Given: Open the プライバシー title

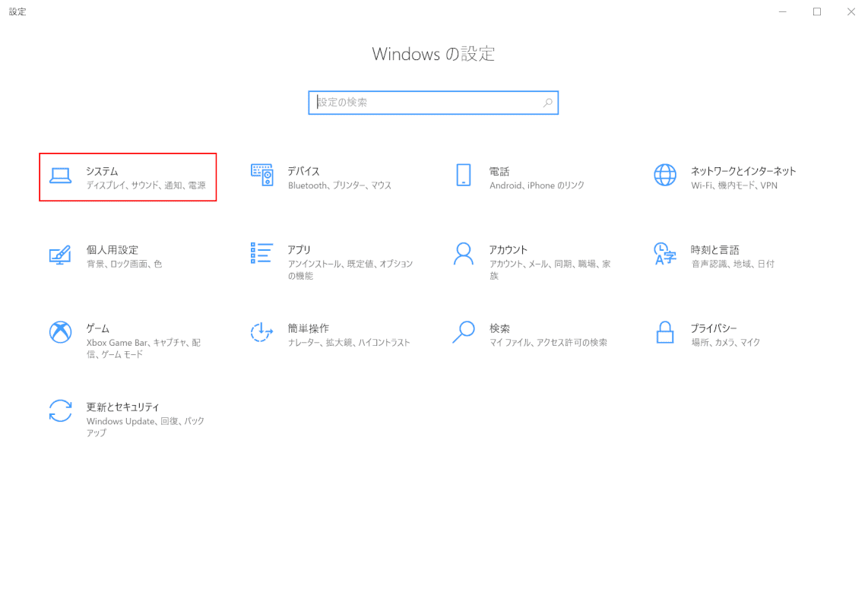Looking at the screenshot, I should [x=714, y=328].
